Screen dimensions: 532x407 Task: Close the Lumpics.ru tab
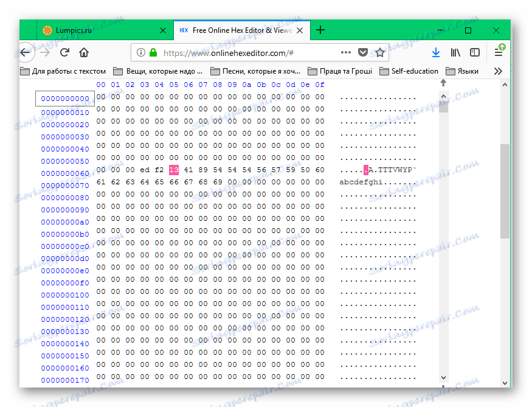163,30
